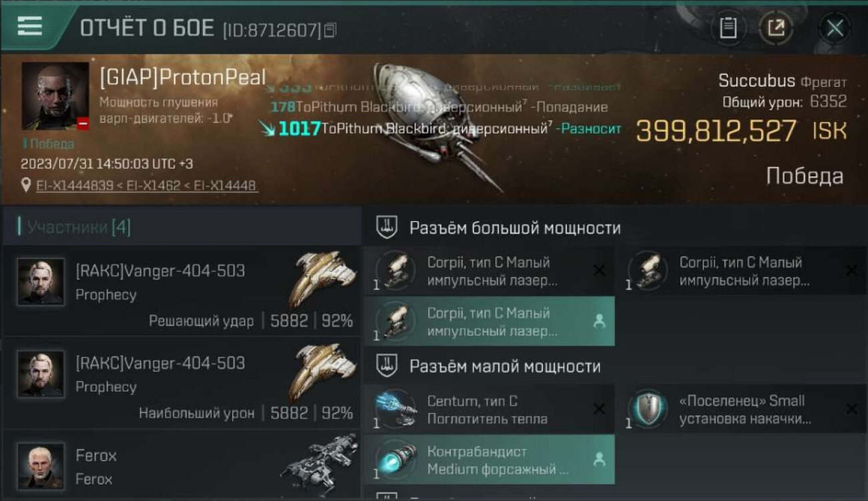The height and width of the screenshot is (501, 868).
Task: Copy battle report ID with copy icon
Action: point(330,30)
